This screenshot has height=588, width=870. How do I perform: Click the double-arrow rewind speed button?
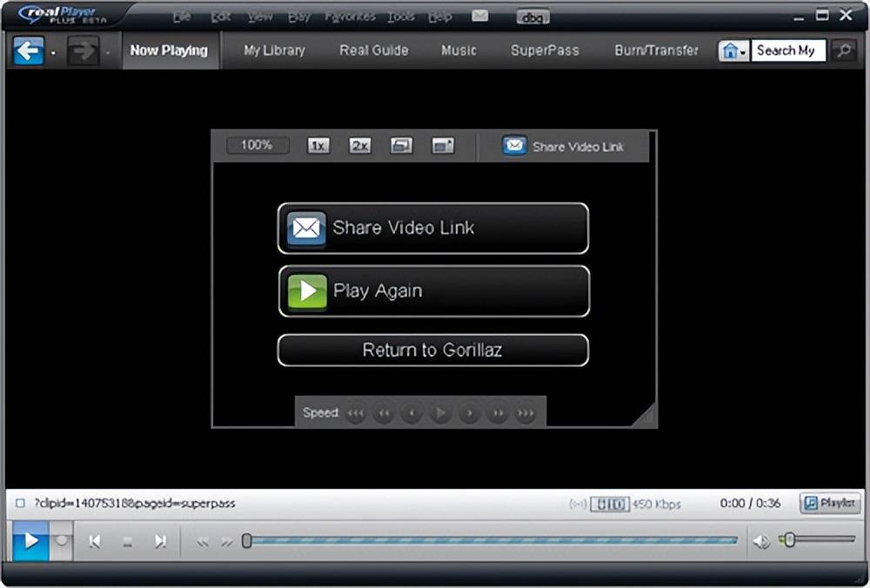384,413
